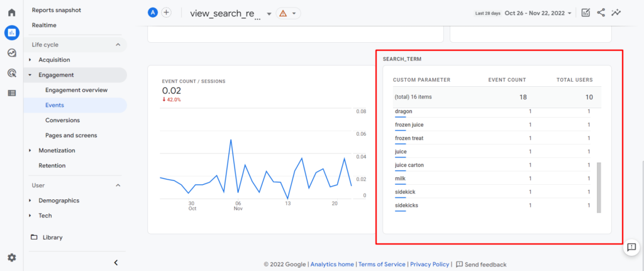Open Pages and screens report
The image size is (644, 271).
(x=71, y=135)
